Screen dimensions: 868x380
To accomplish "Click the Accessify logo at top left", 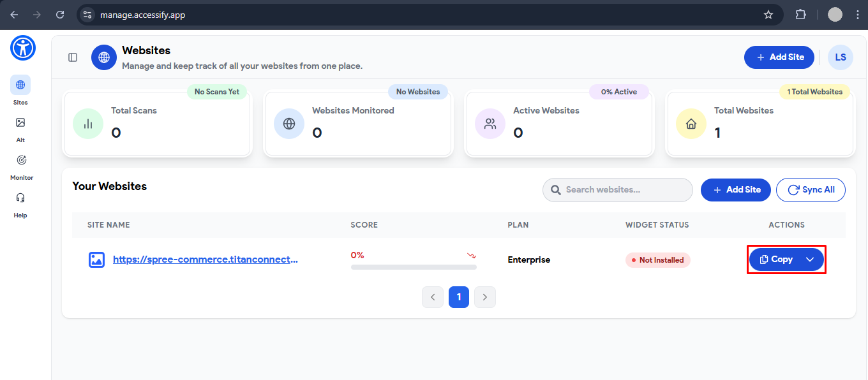I will [x=22, y=48].
